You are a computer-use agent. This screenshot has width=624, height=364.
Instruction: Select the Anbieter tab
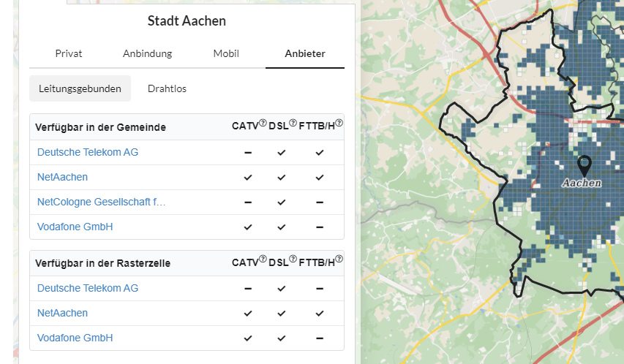[x=305, y=53]
